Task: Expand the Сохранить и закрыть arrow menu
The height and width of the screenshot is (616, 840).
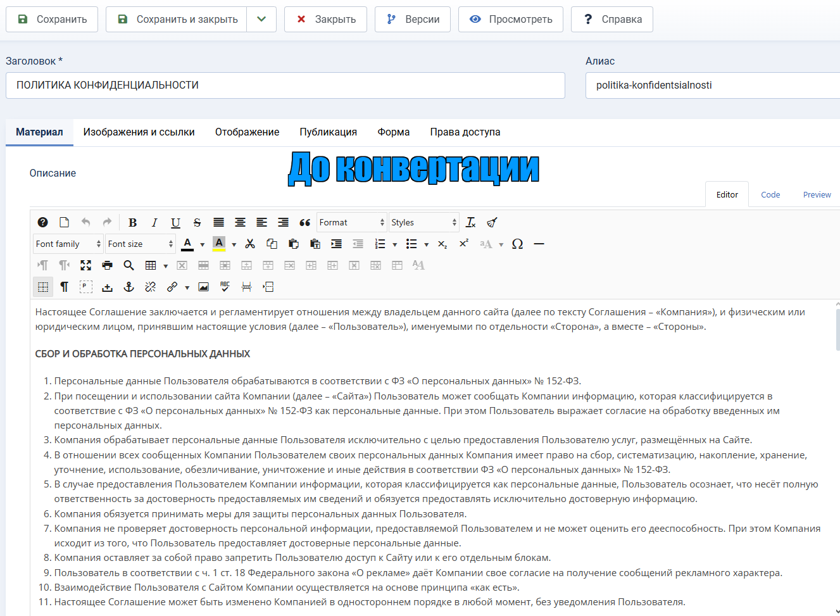Action: tap(261, 19)
